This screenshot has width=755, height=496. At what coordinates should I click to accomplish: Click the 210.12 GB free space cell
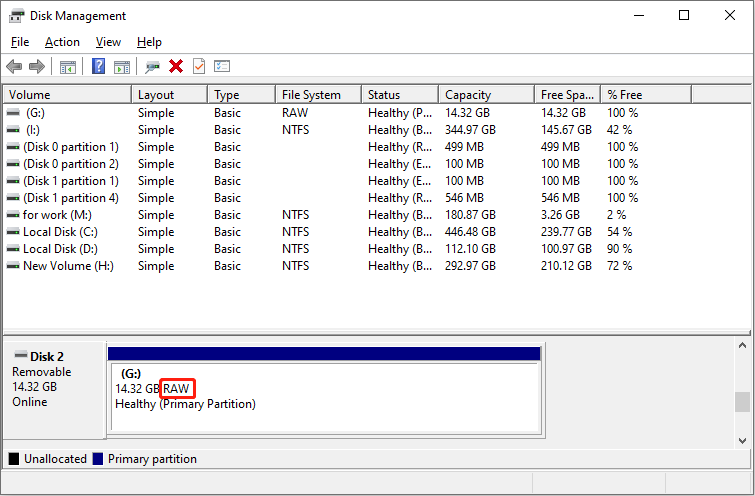pyautogui.click(x=566, y=266)
